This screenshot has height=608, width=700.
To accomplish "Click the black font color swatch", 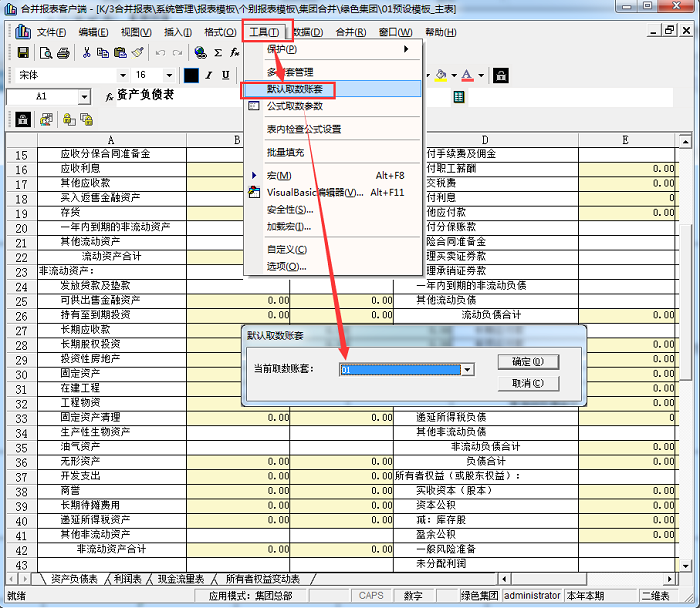I will 191,75.
